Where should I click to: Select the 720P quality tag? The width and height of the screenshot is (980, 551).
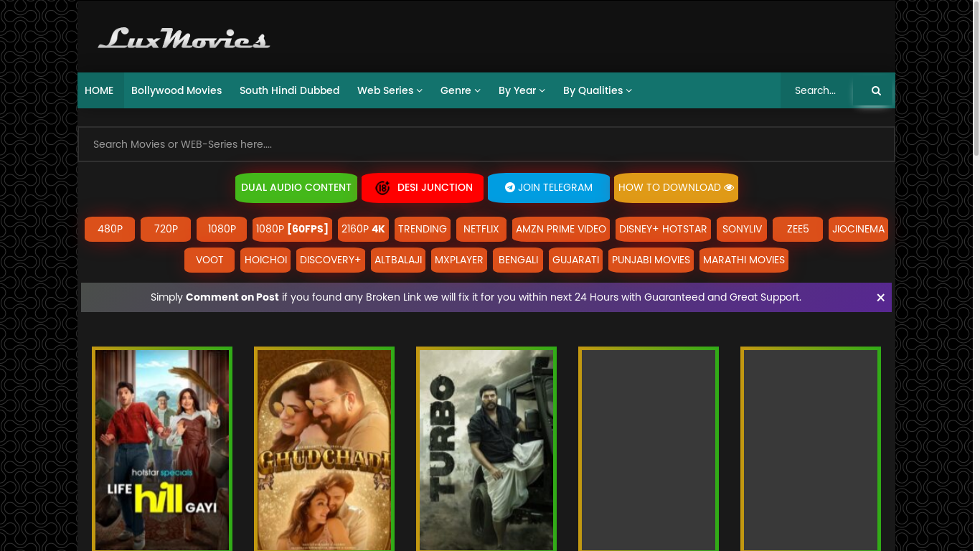click(x=166, y=229)
